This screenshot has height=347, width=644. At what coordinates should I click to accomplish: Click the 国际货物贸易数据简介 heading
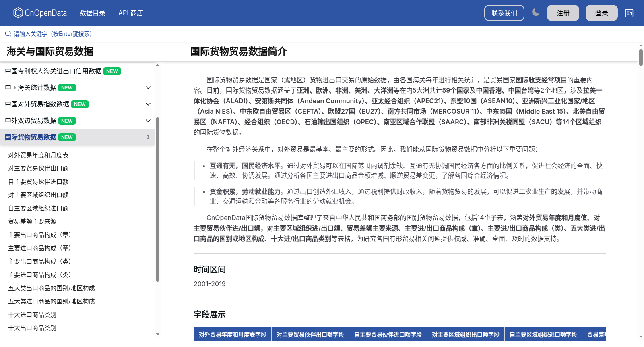coord(239,52)
